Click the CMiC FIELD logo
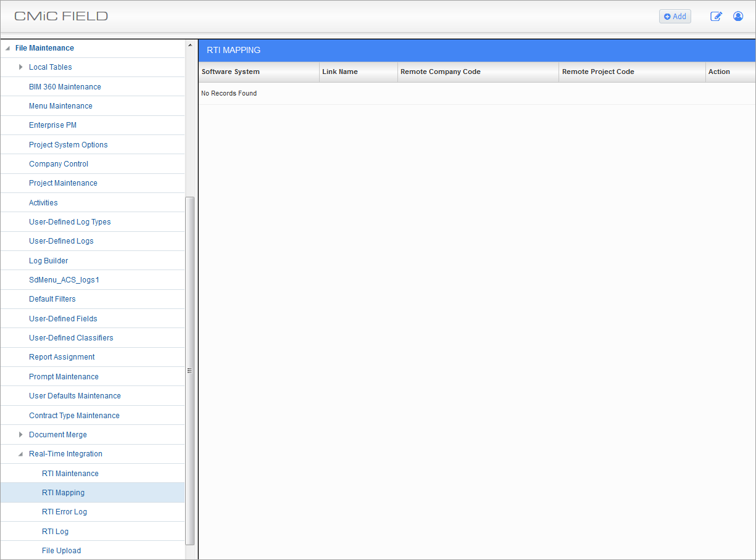This screenshot has width=756, height=560. 60,15
